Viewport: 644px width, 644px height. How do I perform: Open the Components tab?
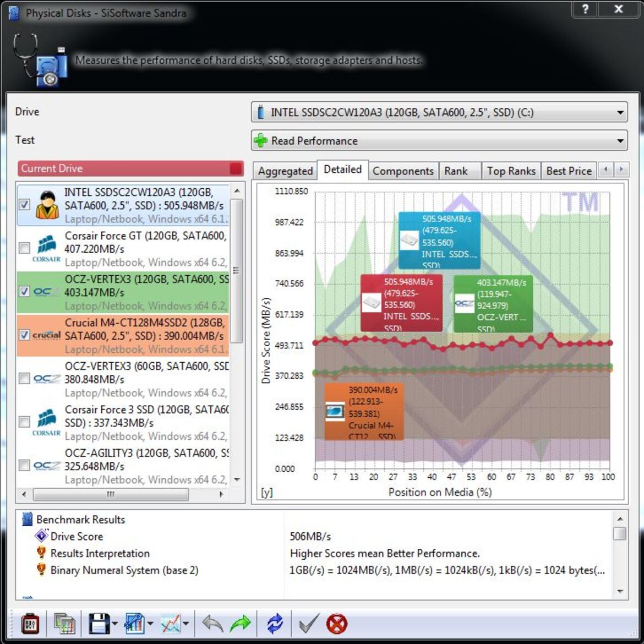tap(403, 171)
